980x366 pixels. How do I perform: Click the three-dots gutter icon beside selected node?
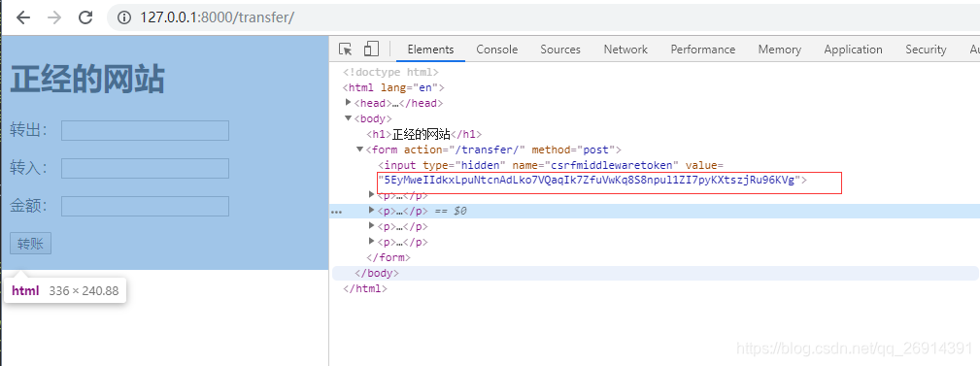(x=336, y=212)
